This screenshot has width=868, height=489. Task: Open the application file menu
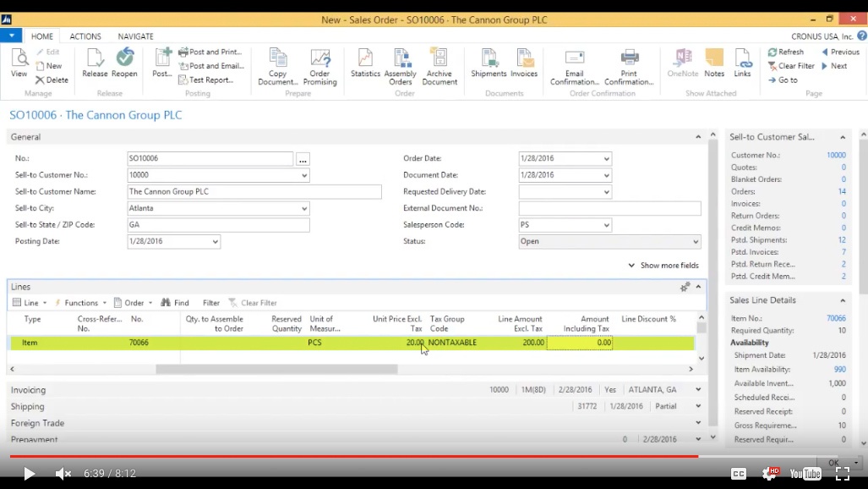pyautogui.click(x=11, y=36)
